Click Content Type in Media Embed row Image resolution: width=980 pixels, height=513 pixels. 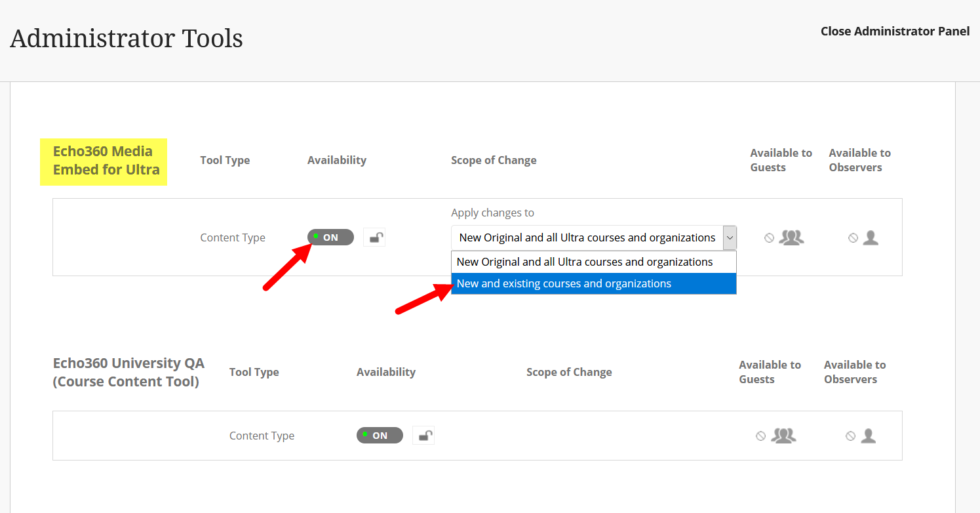tap(233, 237)
